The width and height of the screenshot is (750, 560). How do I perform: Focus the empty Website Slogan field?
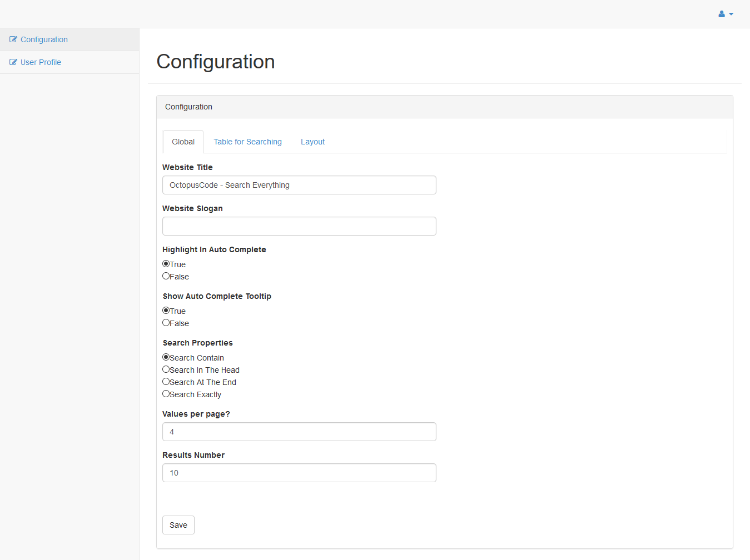299,226
